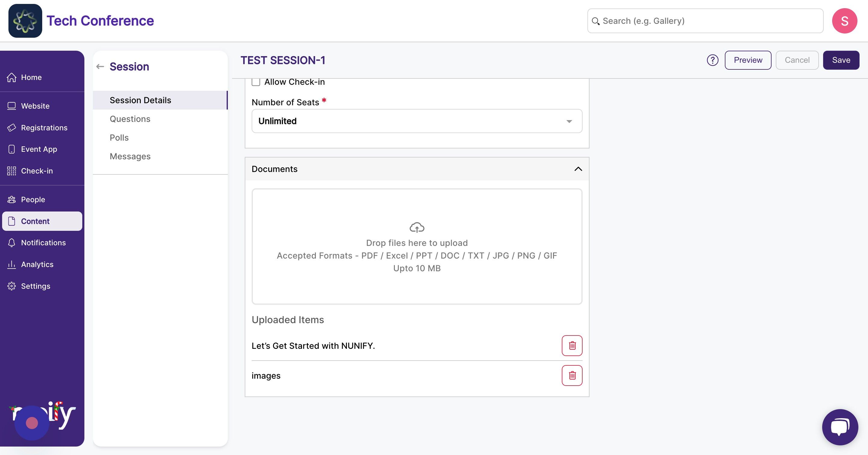The height and width of the screenshot is (455, 868).
Task: Switch to the Polls tab
Action: 119,138
